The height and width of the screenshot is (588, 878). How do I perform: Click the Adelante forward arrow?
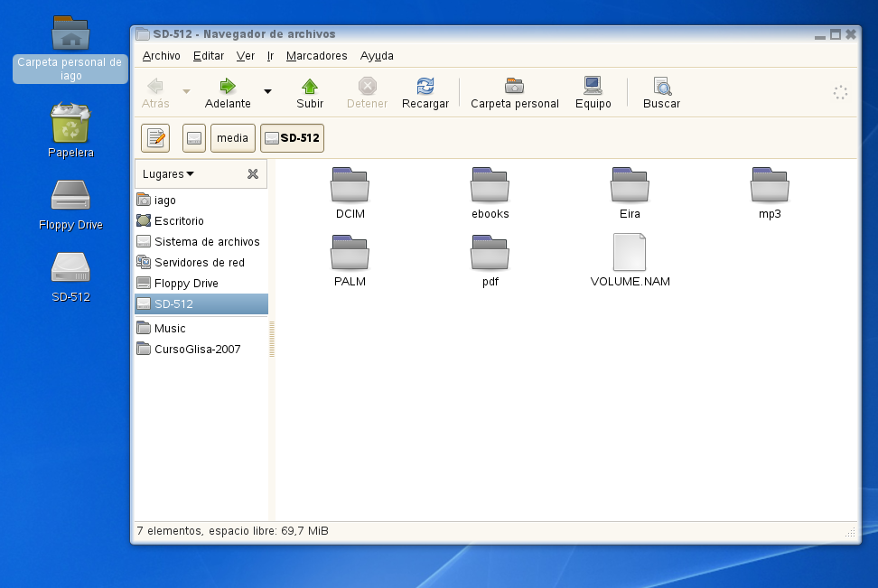click(228, 87)
